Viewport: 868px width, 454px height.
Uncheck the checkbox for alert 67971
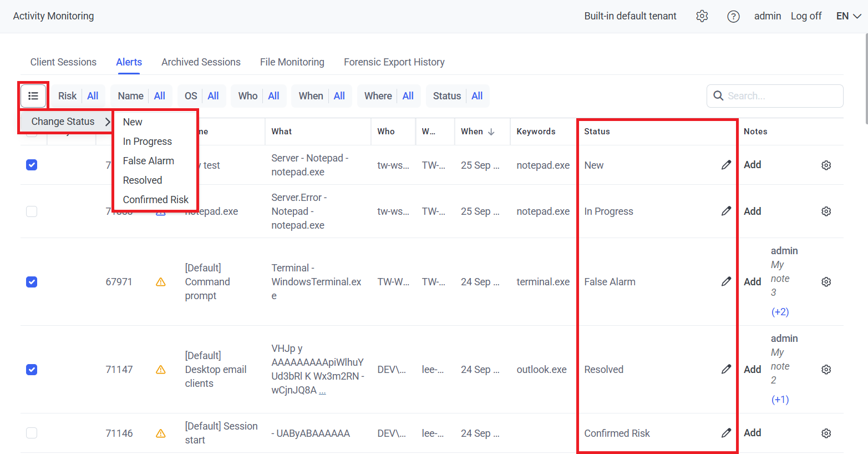pyautogui.click(x=32, y=282)
